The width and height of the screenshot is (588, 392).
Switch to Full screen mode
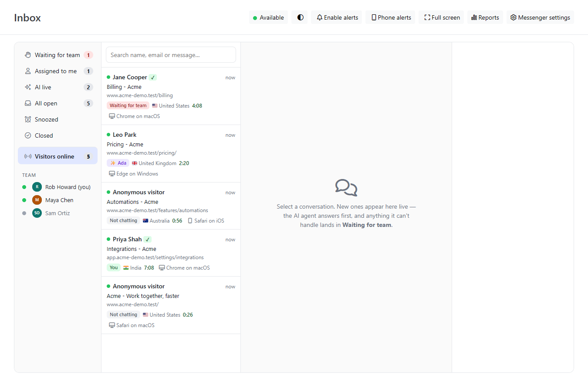442,17
